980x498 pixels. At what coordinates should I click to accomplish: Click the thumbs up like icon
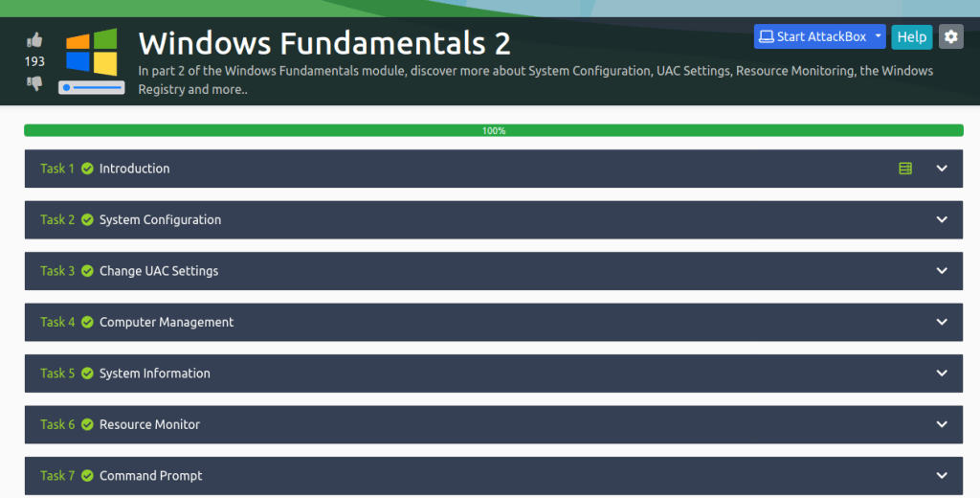(x=34, y=40)
